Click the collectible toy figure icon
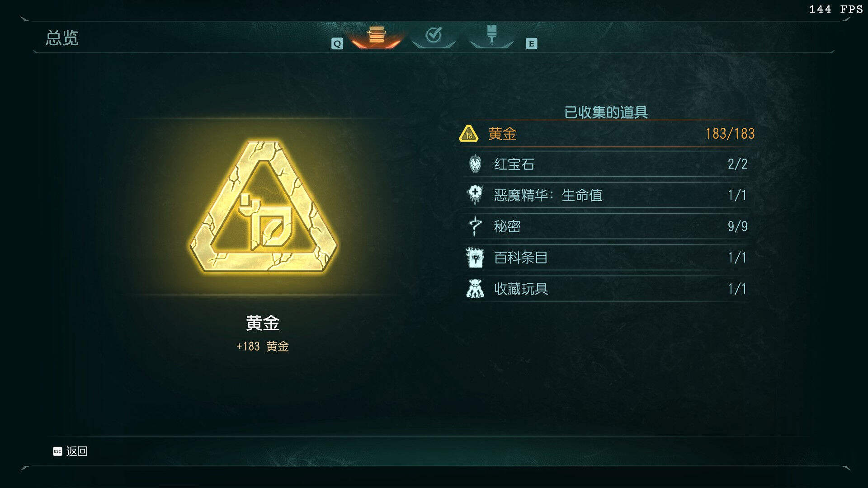The width and height of the screenshot is (868, 488). tap(475, 288)
